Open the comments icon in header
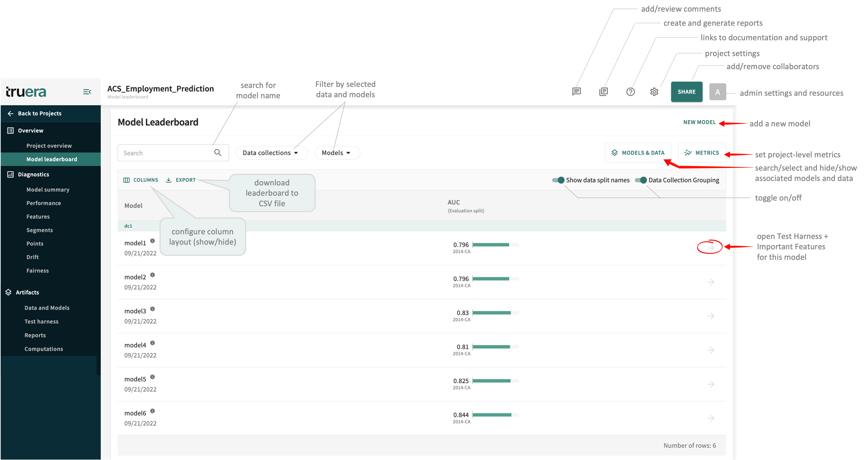 coord(576,92)
